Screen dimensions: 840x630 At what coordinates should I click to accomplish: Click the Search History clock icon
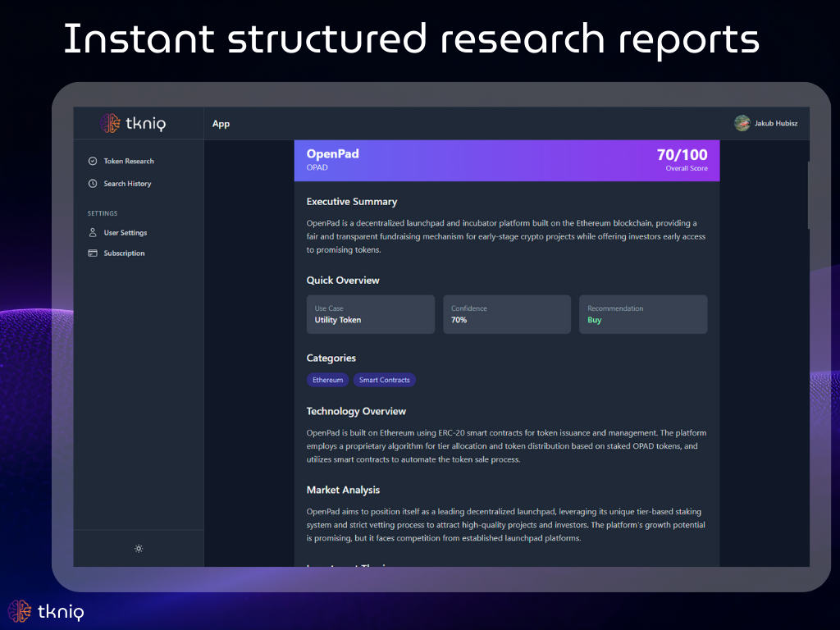tap(93, 184)
